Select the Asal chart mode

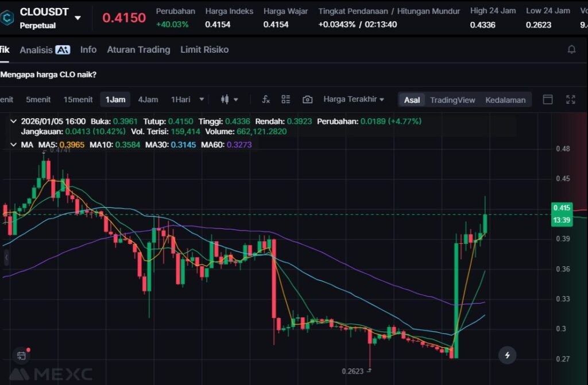tap(412, 100)
